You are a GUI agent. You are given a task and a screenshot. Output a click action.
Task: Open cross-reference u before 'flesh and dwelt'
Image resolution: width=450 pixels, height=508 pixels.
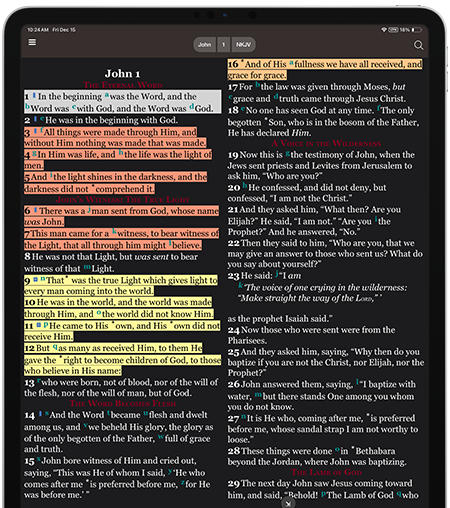click(x=146, y=414)
